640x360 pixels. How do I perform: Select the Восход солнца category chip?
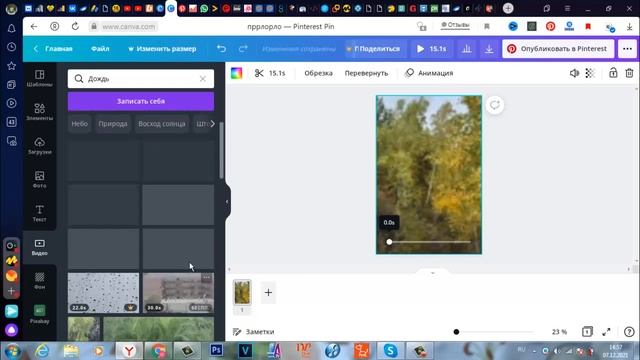(162, 124)
